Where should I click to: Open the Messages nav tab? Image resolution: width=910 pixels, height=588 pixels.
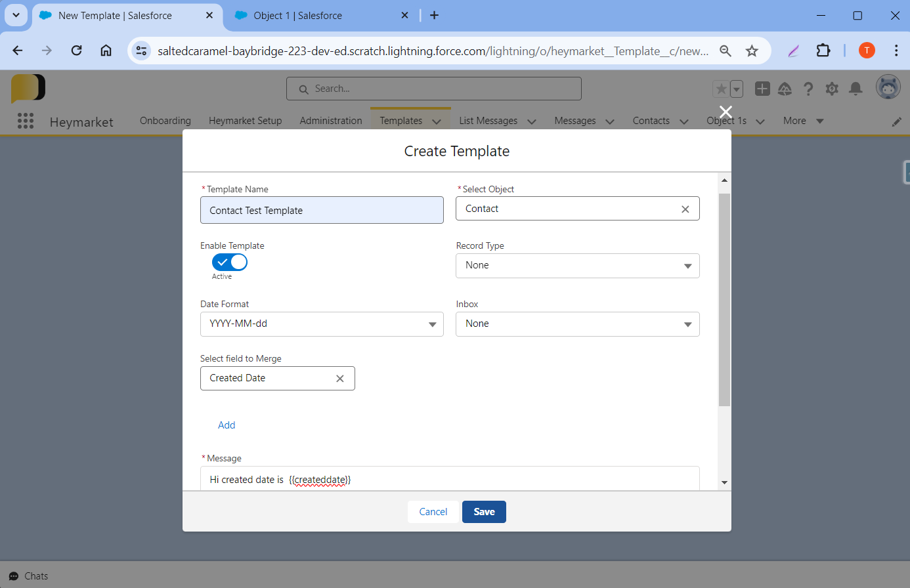[575, 121]
